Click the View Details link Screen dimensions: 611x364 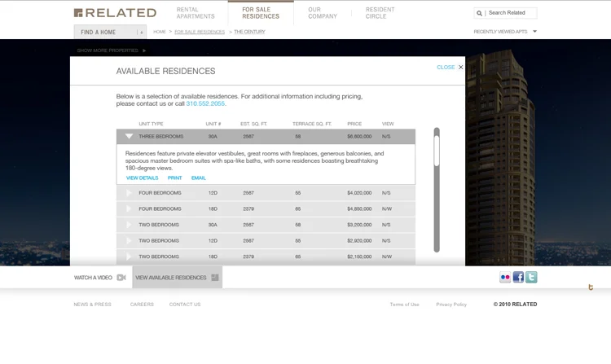[143, 178]
